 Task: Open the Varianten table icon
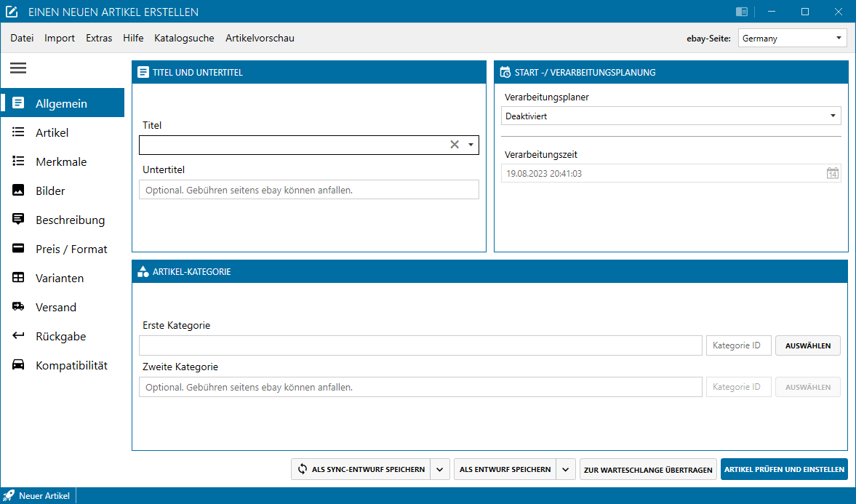coord(19,278)
